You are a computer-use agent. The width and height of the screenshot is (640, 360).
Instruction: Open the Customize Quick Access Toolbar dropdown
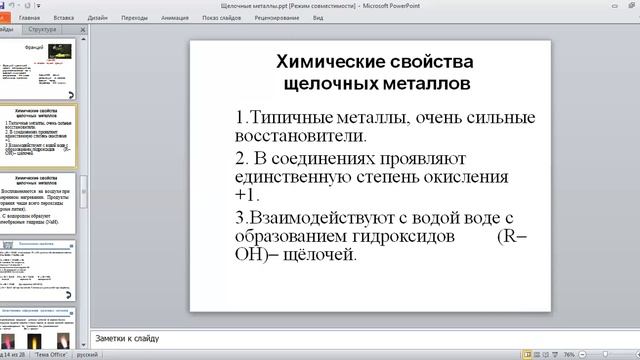(38, 6)
